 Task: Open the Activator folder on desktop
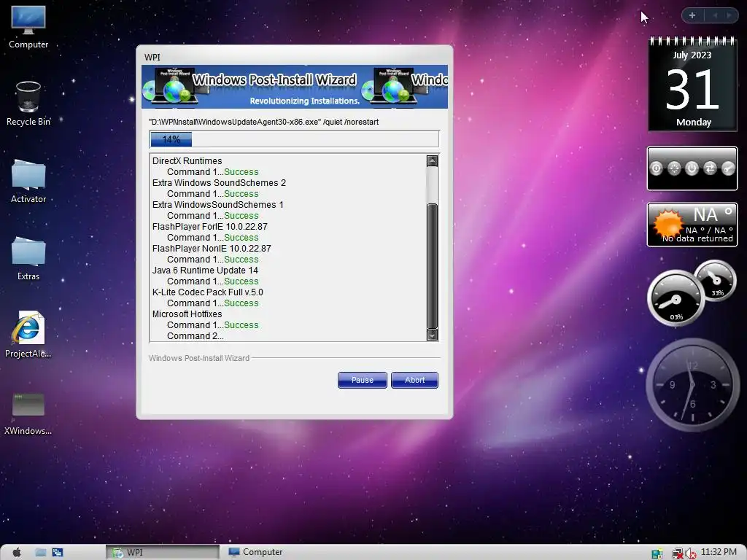coord(28,181)
